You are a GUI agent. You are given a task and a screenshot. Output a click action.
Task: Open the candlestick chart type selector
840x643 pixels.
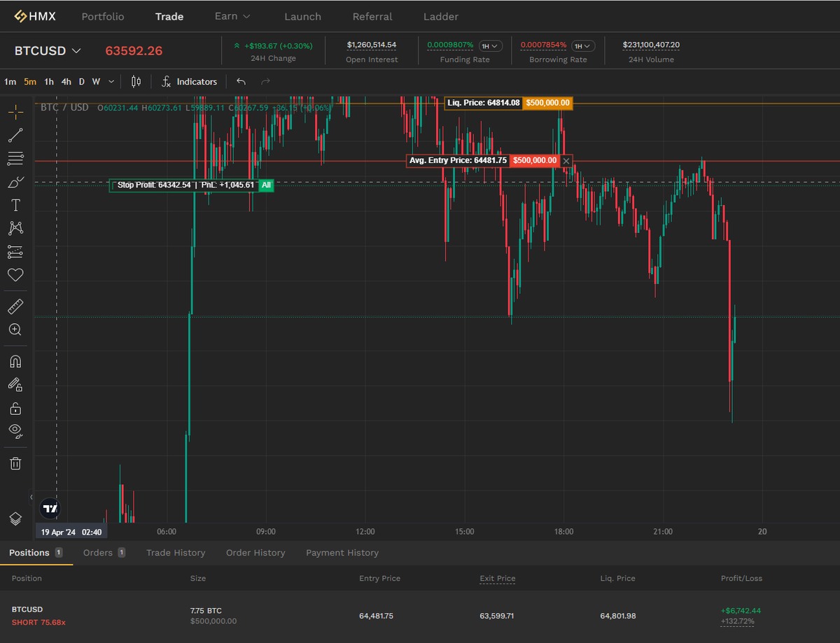pyautogui.click(x=136, y=82)
